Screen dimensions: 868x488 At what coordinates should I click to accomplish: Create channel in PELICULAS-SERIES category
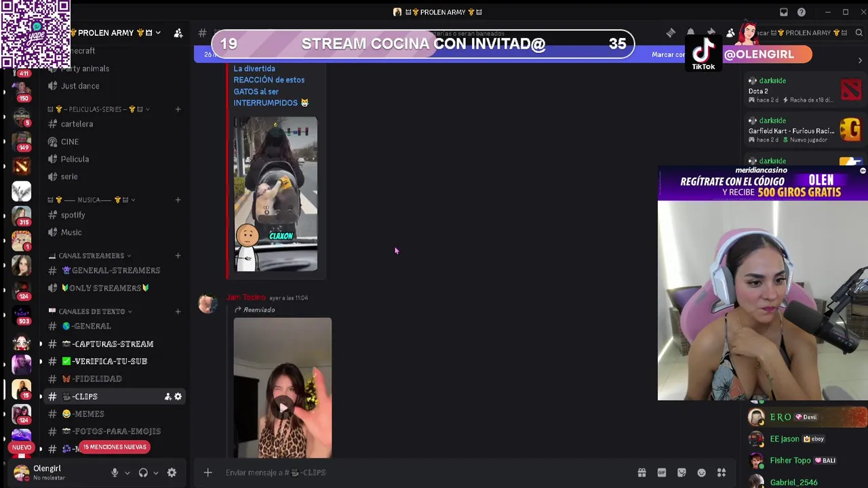[x=178, y=109]
